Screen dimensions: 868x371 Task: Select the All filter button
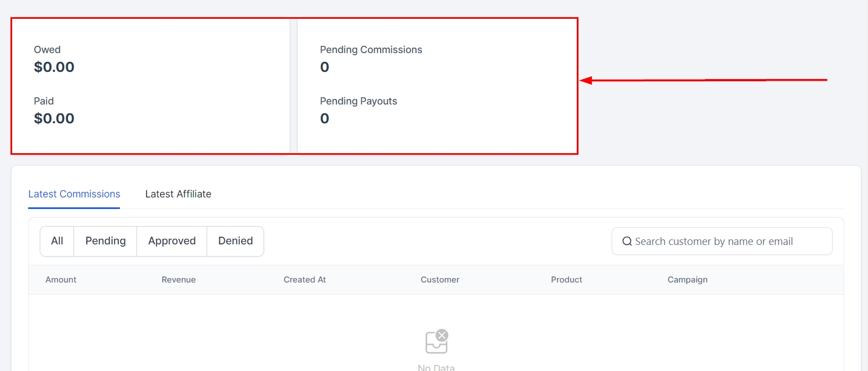[x=57, y=241]
